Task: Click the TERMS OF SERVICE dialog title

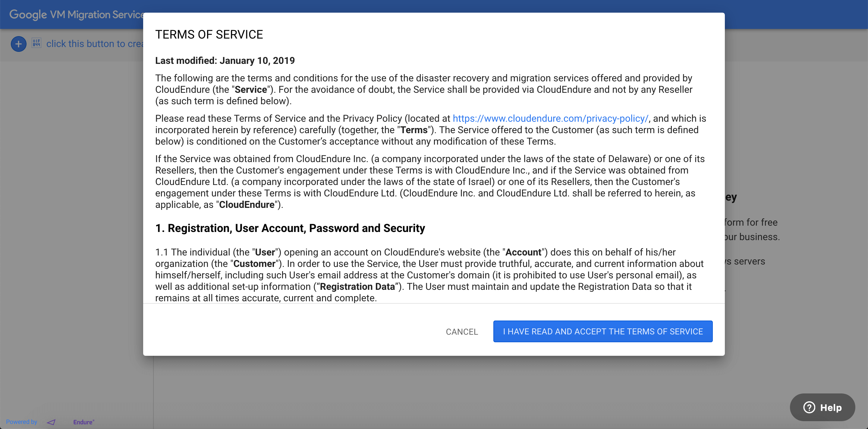Action: pos(209,34)
